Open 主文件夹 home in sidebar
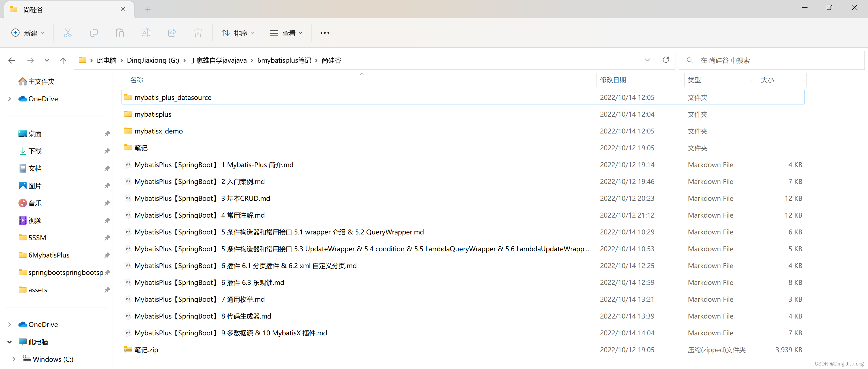Viewport: 868px width, 369px height. coord(37,81)
